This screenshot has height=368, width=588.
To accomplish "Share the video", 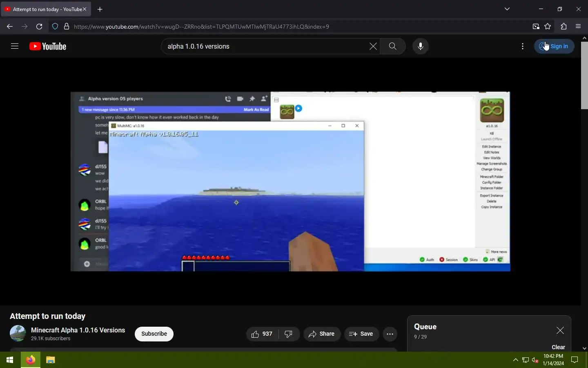I will pos(322,334).
